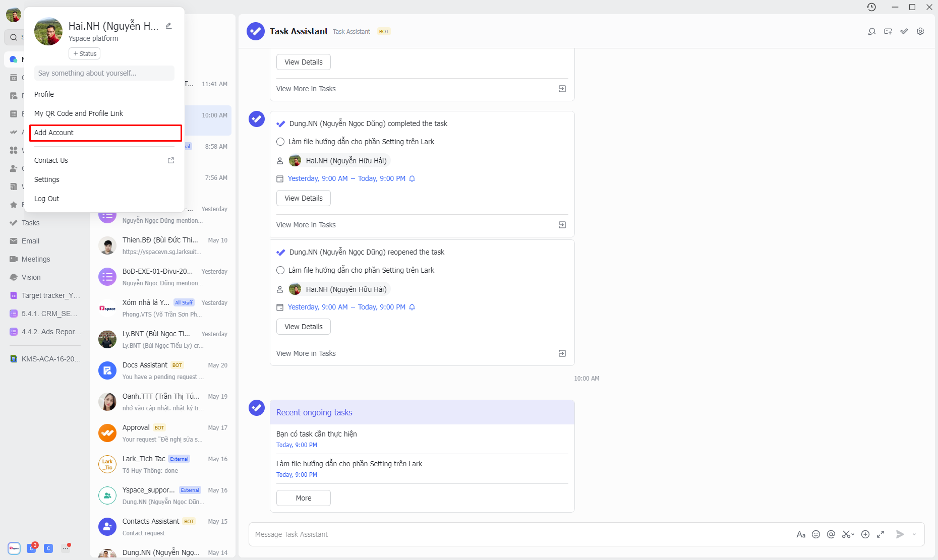
Task: Open the Recent ongoing tasks heading
Action: pyautogui.click(x=314, y=412)
